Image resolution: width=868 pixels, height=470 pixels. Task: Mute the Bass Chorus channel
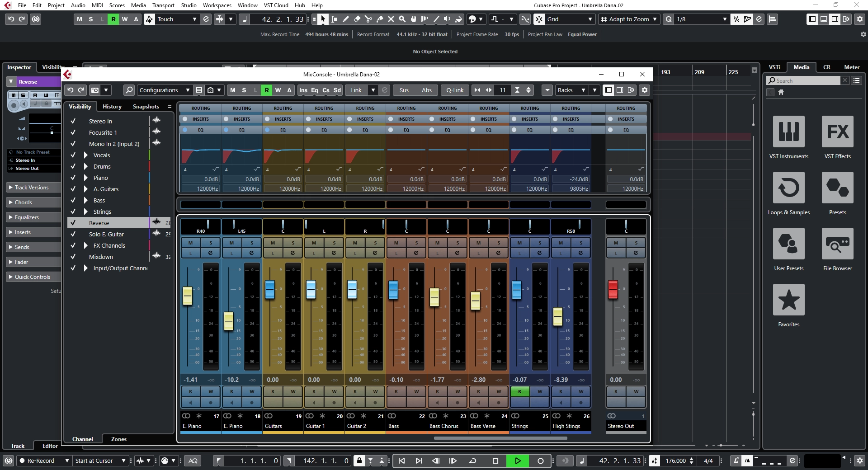pos(437,243)
